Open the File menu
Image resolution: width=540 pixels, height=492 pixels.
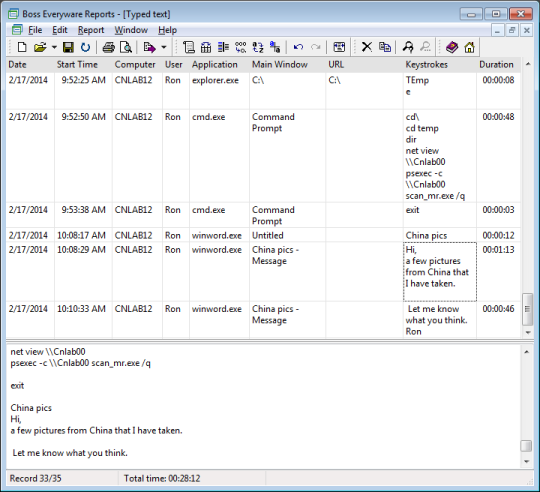tap(35, 30)
